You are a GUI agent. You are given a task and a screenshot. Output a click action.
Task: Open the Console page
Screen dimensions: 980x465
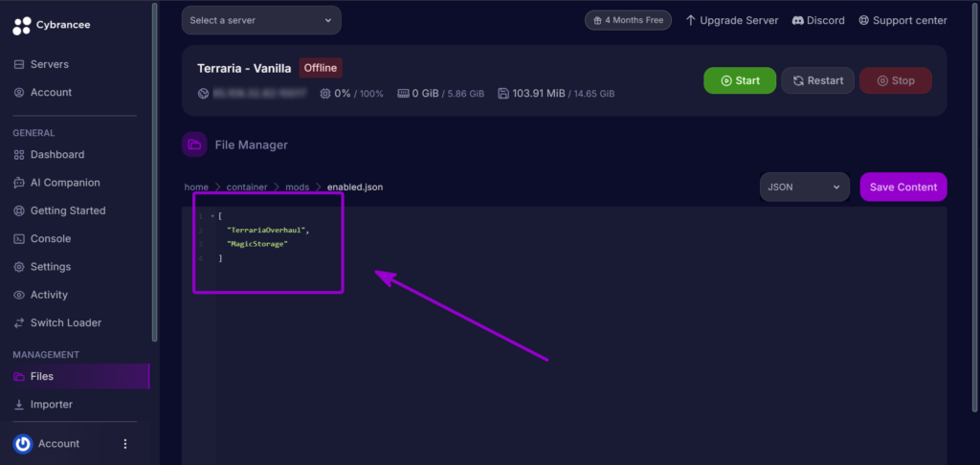50,239
